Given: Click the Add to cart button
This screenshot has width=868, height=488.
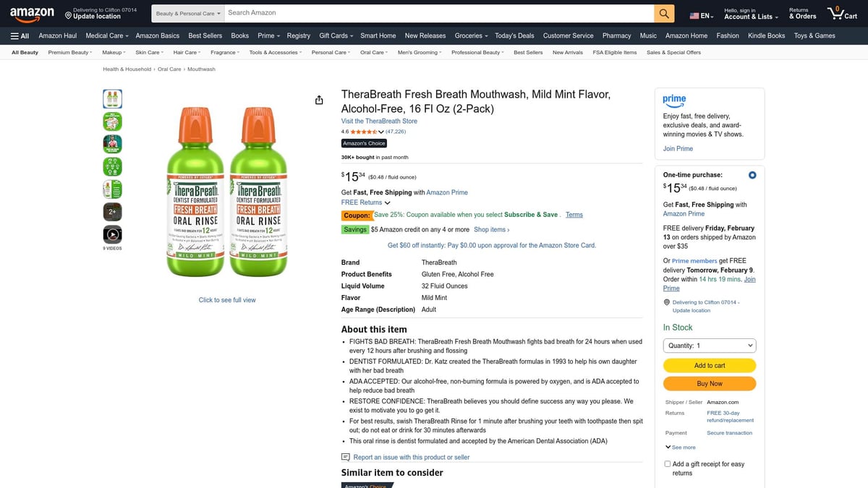Looking at the screenshot, I should tap(709, 365).
